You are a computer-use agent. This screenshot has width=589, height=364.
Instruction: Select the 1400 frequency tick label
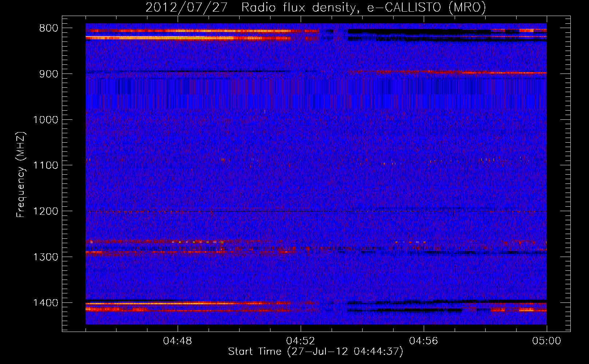point(46,303)
